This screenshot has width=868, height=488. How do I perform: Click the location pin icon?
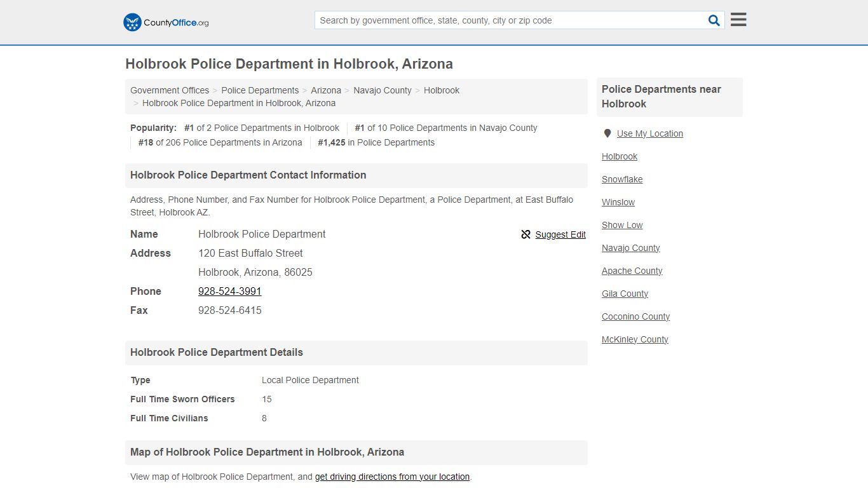pyautogui.click(x=607, y=133)
